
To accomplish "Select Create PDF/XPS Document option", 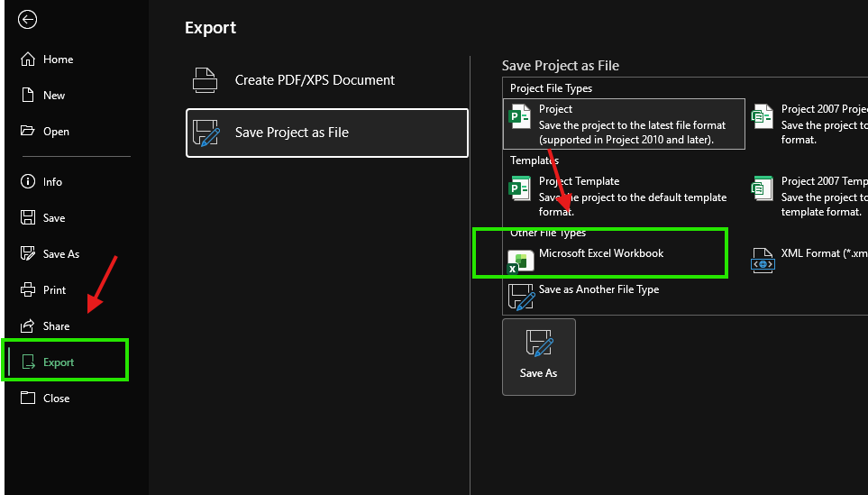I will point(327,80).
